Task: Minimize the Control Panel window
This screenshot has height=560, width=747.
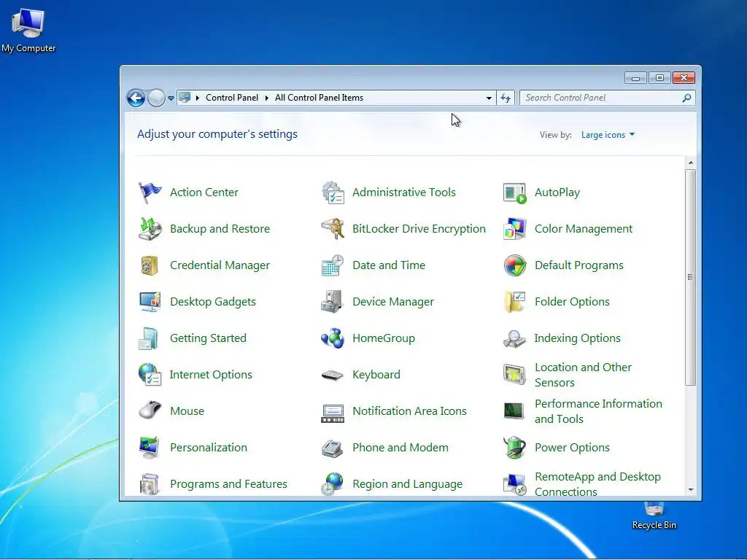Action: click(635, 77)
